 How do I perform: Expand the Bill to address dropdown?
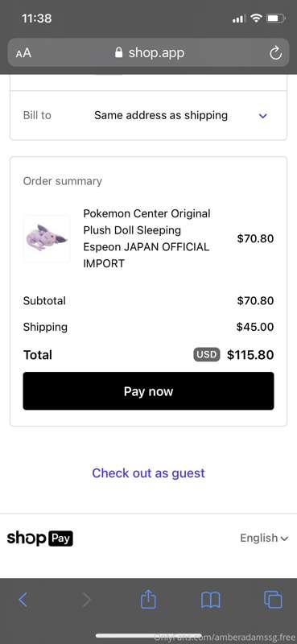(x=148, y=115)
